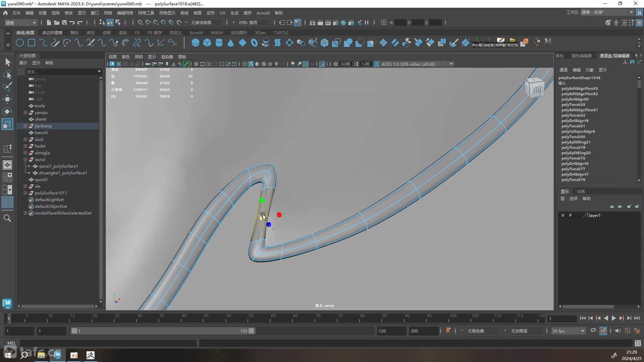Collapse the qunzi group
The width and height of the screenshot is (644, 362).
[x=25, y=160]
